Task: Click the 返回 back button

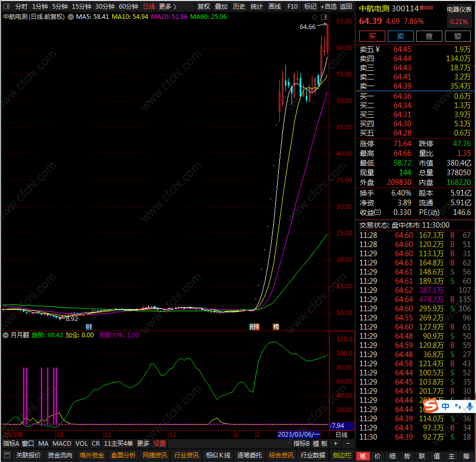Action: point(346,7)
